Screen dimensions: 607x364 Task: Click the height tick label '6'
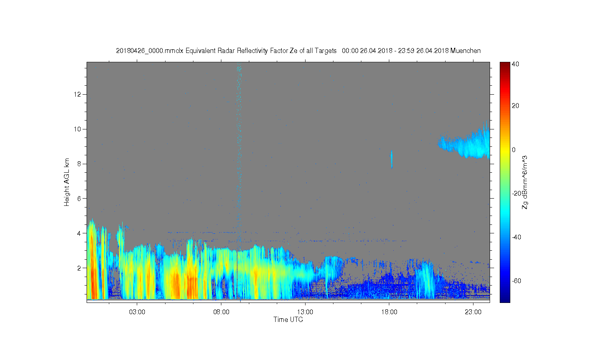[80, 199]
